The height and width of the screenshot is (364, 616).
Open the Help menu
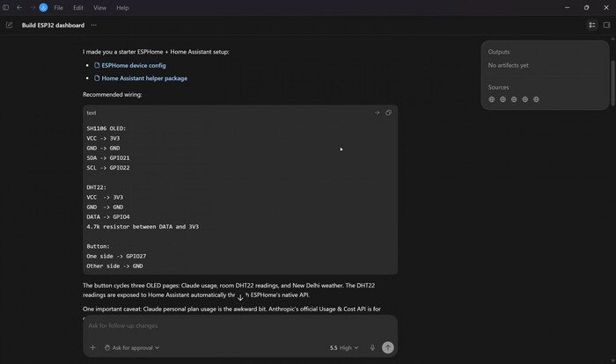pos(122,8)
